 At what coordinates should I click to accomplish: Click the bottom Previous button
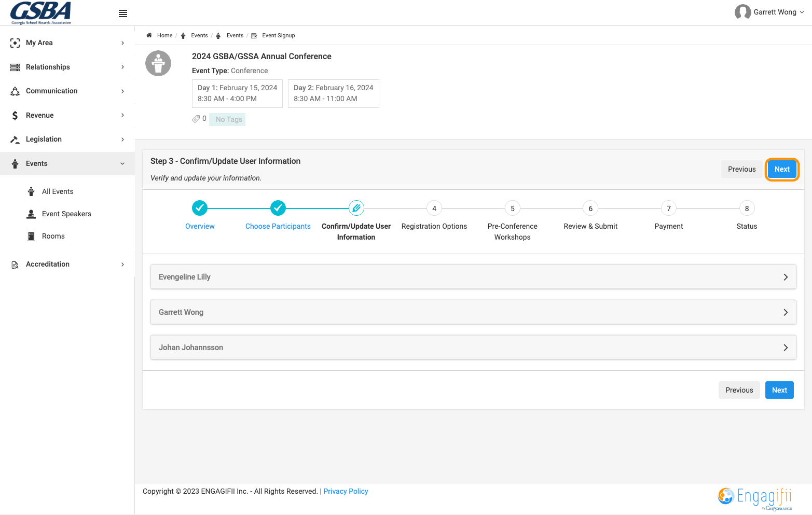(739, 390)
